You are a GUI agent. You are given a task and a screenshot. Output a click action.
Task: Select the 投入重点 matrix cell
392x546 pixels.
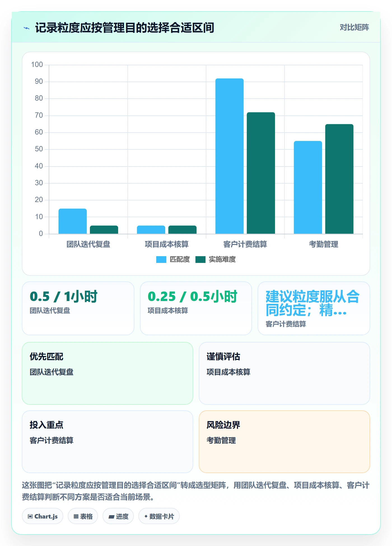pos(108,442)
